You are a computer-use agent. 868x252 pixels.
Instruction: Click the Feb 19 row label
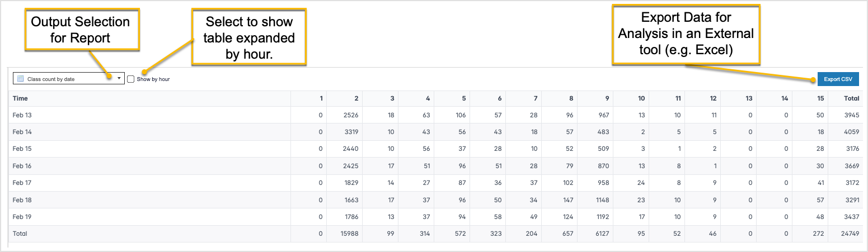pyautogui.click(x=22, y=217)
